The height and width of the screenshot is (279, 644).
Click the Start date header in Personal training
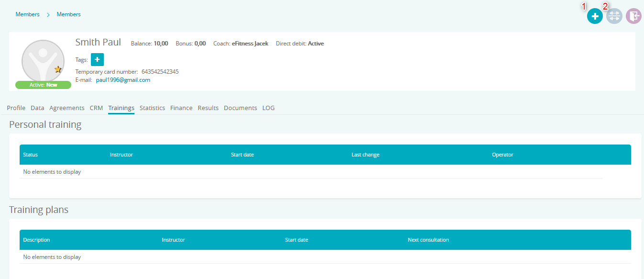click(243, 155)
